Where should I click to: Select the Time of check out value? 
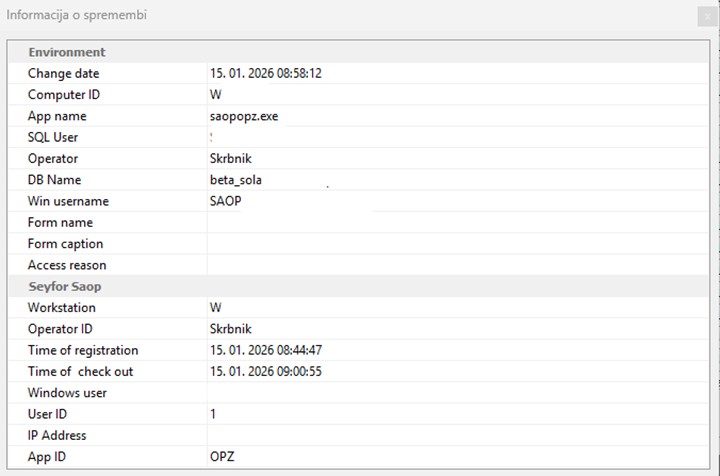(265, 371)
